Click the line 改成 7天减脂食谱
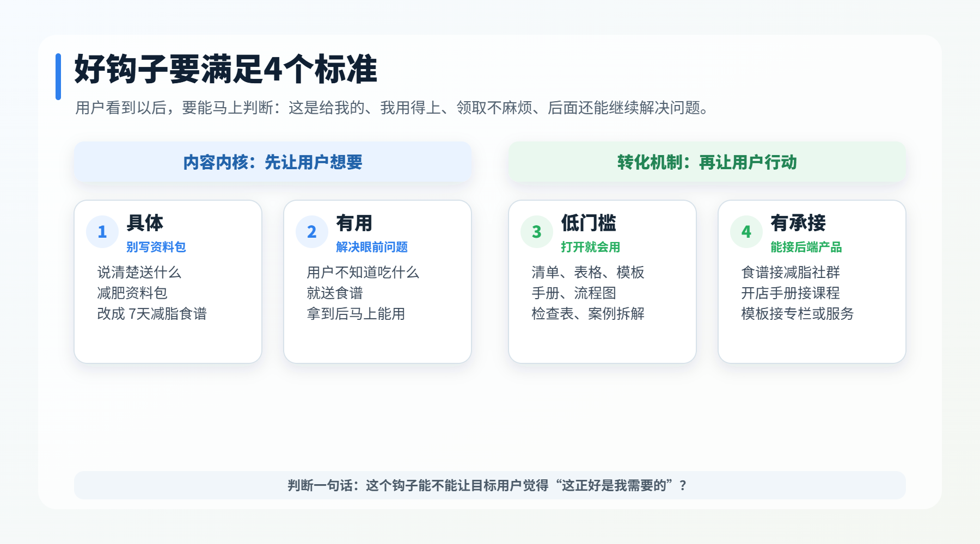Viewport: 980px width, 544px height. (x=152, y=313)
